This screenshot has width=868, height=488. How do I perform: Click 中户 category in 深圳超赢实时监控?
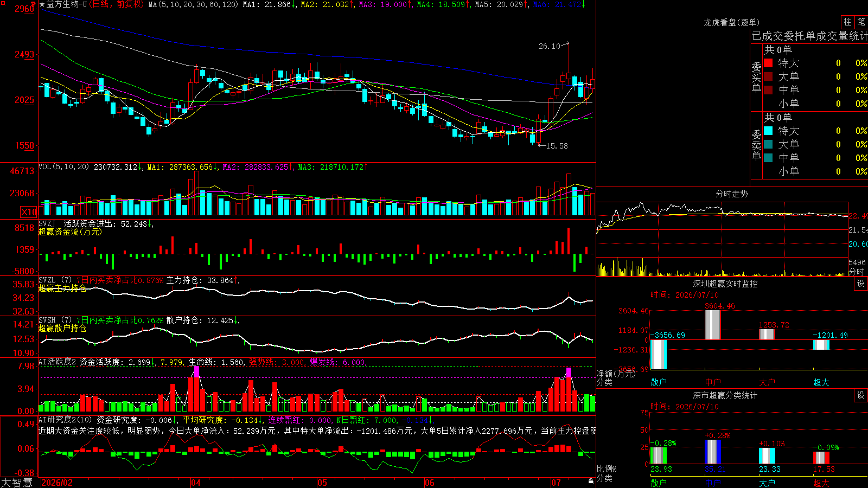coord(713,382)
